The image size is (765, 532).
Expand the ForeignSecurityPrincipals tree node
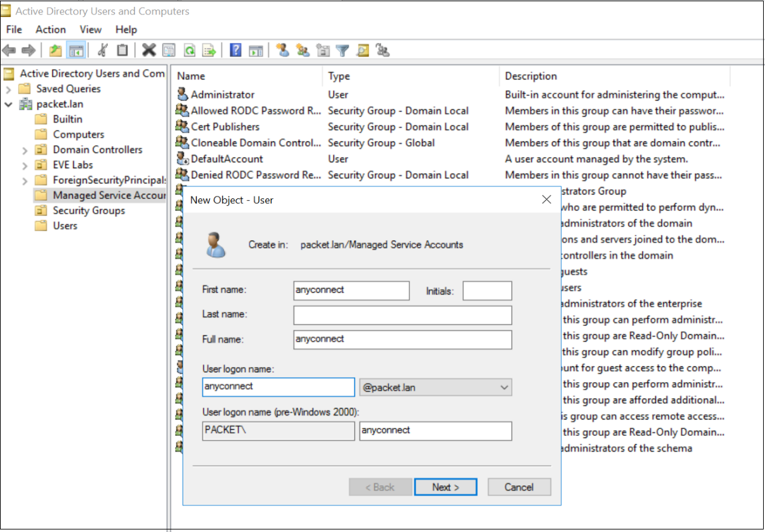[x=25, y=180]
